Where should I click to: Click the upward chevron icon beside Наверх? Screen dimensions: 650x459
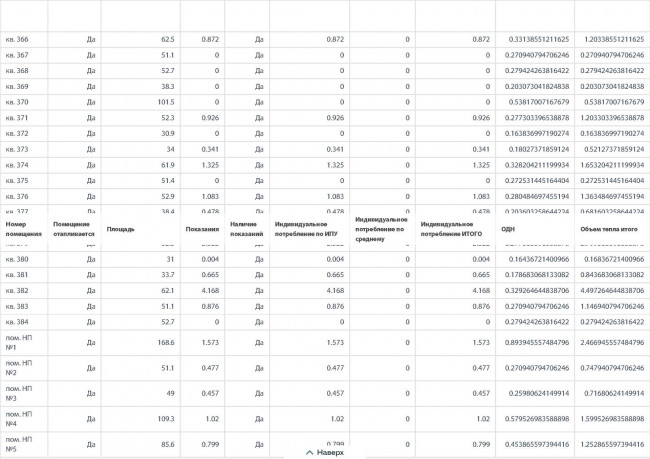coord(309,452)
